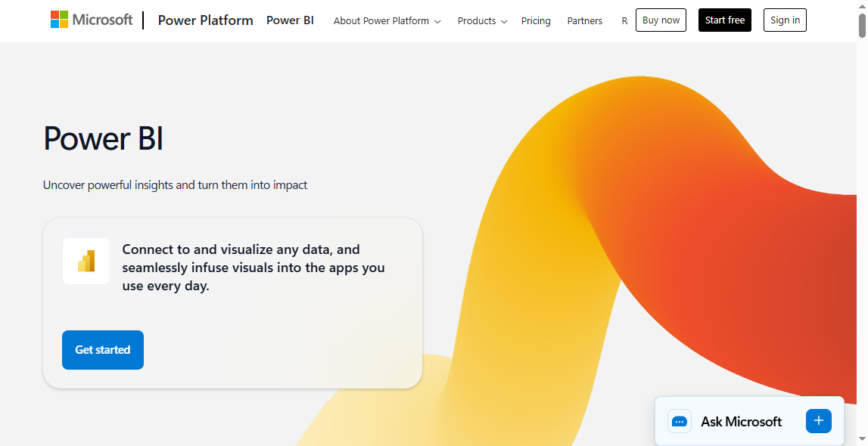Viewport: 868px width, 446px height.
Task: Expand Ask Microsoft chat with plus icon
Action: pos(819,421)
